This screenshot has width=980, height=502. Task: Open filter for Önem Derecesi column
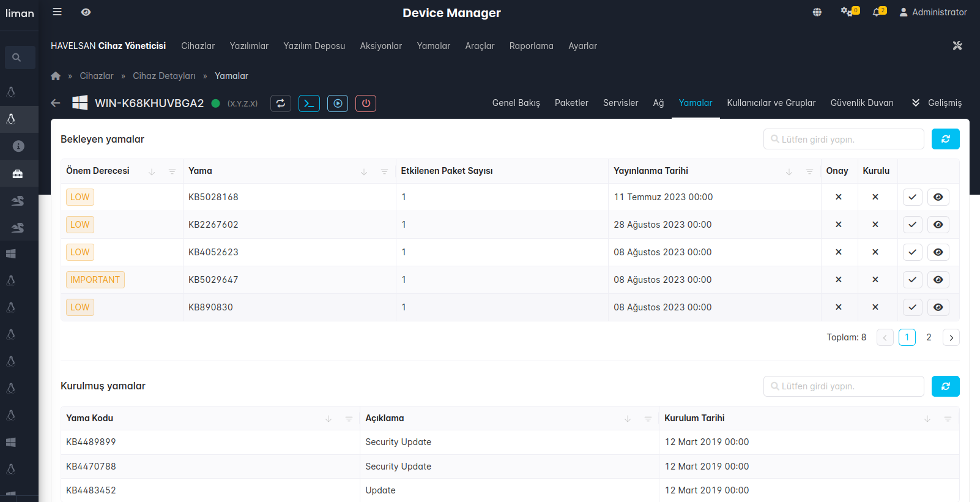click(x=173, y=172)
